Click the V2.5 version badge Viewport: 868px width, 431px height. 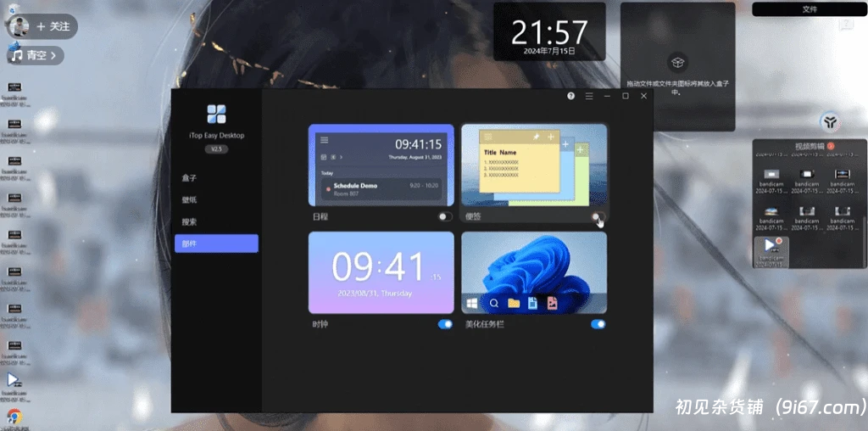tap(216, 149)
